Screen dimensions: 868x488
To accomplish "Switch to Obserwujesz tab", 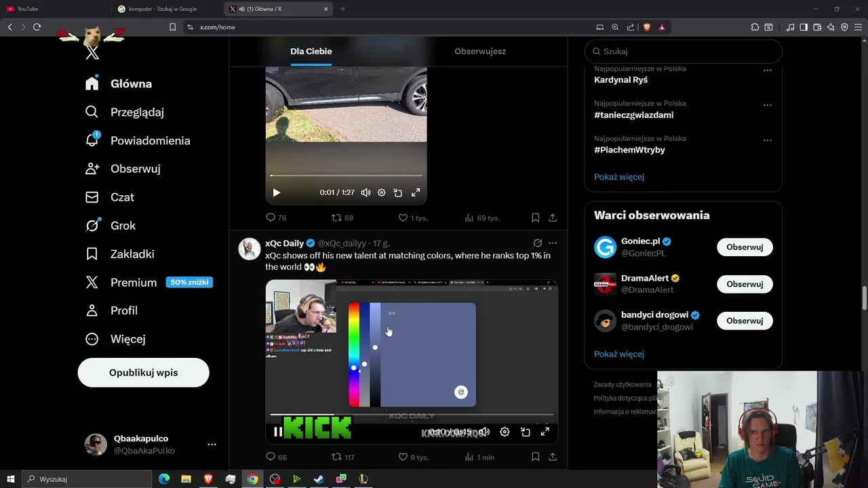I will [x=480, y=52].
